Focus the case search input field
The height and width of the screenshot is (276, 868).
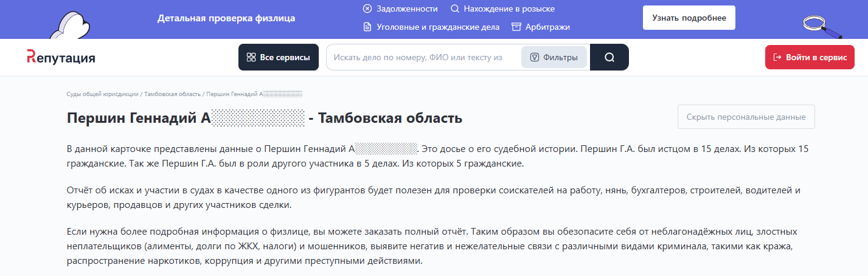click(x=424, y=57)
